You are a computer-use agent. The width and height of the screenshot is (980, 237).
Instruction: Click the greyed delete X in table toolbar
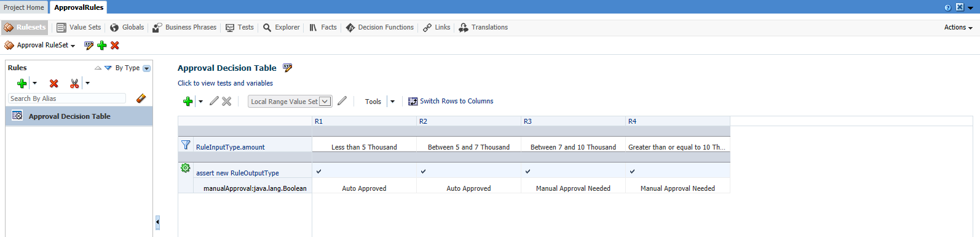pos(227,102)
